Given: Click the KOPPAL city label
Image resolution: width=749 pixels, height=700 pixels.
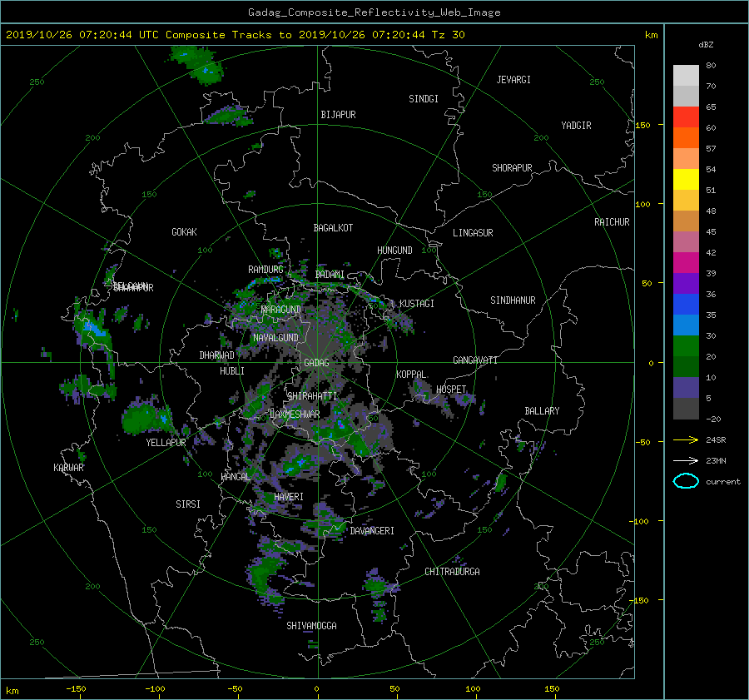Looking at the screenshot, I should pos(411,375).
